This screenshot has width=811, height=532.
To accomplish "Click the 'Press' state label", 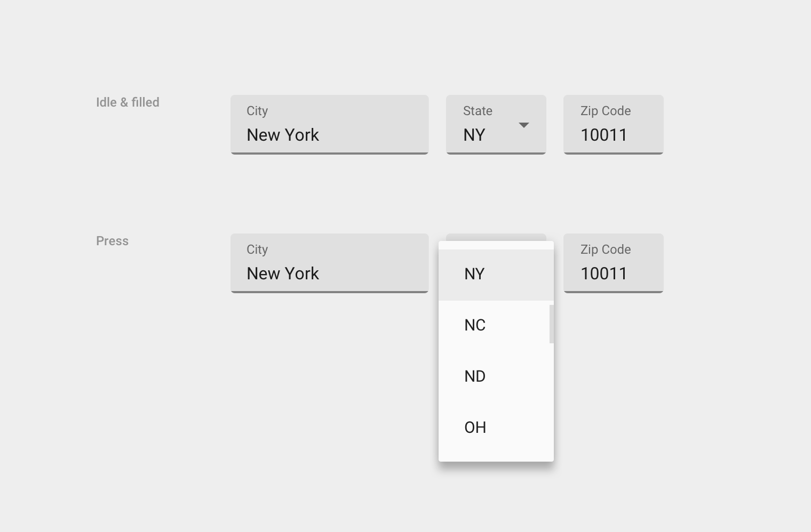I will [112, 241].
